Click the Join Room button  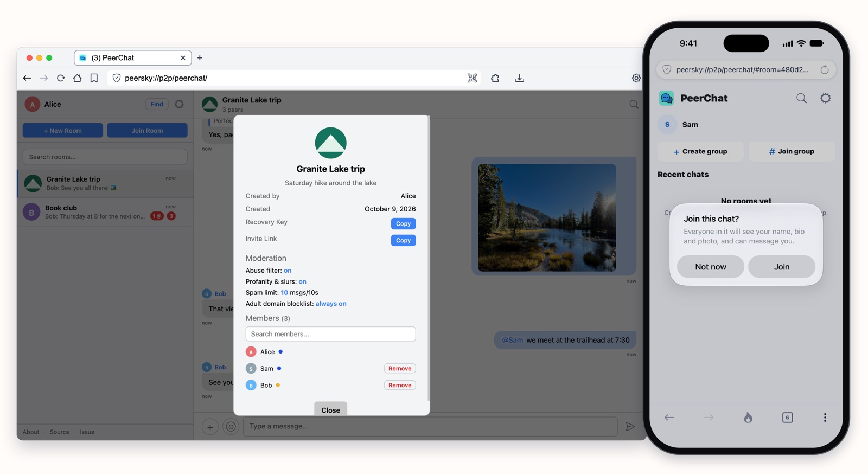tap(147, 131)
